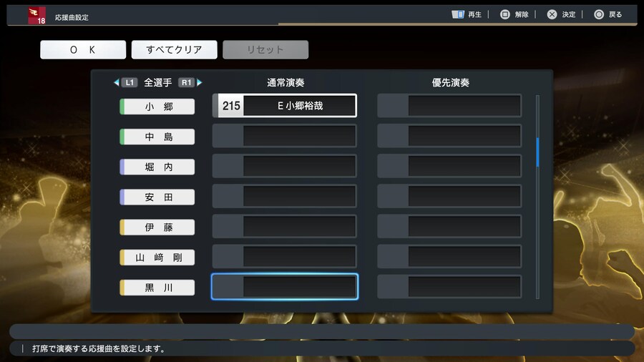Select the 中島 player entry
644x362 pixels.
coord(157,137)
